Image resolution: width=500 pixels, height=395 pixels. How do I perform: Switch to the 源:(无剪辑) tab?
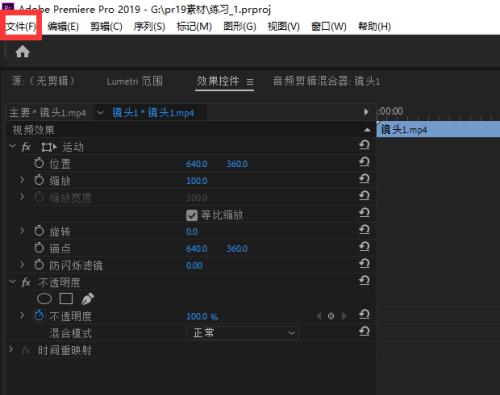(x=43, y=81)
